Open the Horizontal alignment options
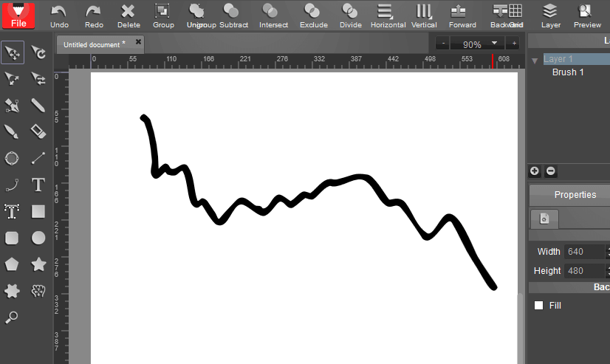The width and height of the screenshot is (610, 364). click(x=388, y=16)
